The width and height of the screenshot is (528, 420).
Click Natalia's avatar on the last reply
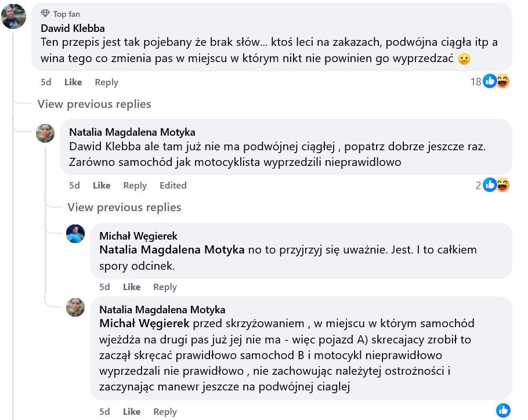point(75,307)
